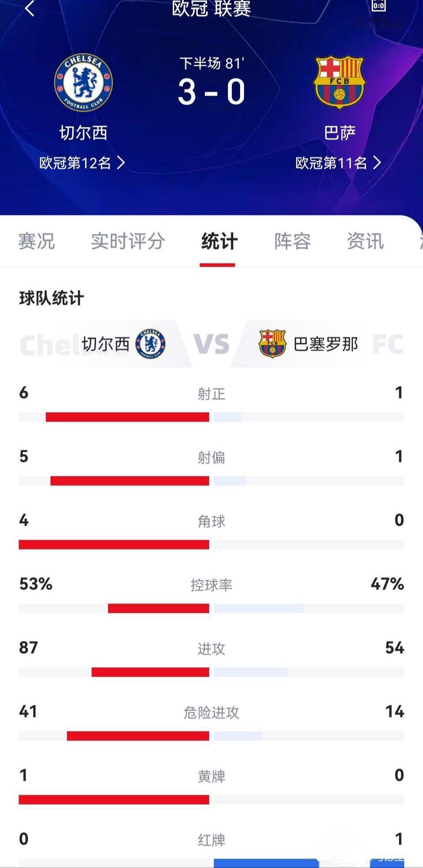Tap the red 射正 shots-on-target bar
Screen dimensions: 423x868
[127, 417]
